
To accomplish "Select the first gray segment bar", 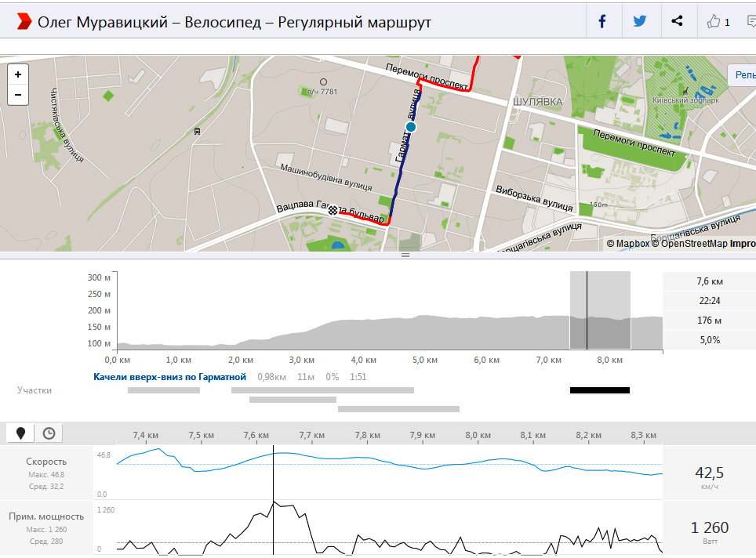I will 163,390.
